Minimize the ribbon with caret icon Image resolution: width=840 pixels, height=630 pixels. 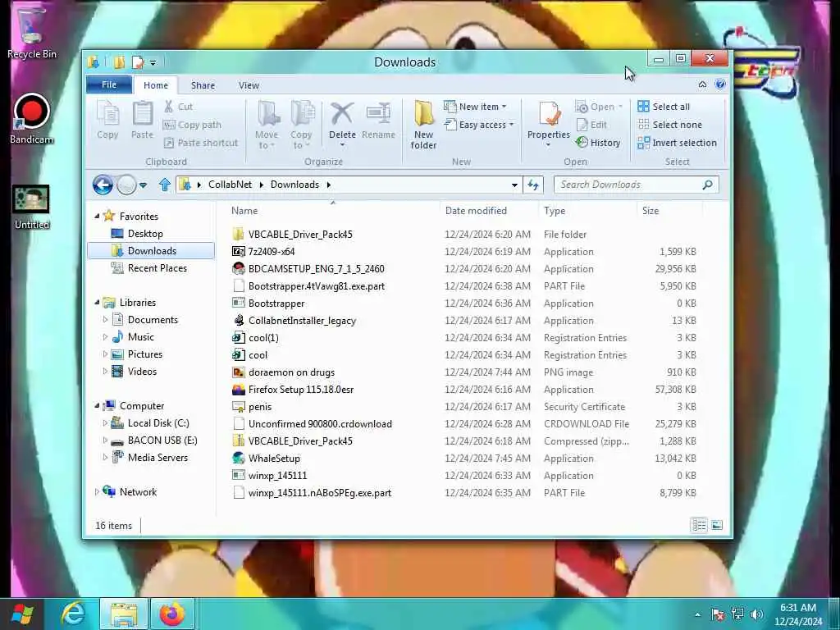(x=702, y=84)
